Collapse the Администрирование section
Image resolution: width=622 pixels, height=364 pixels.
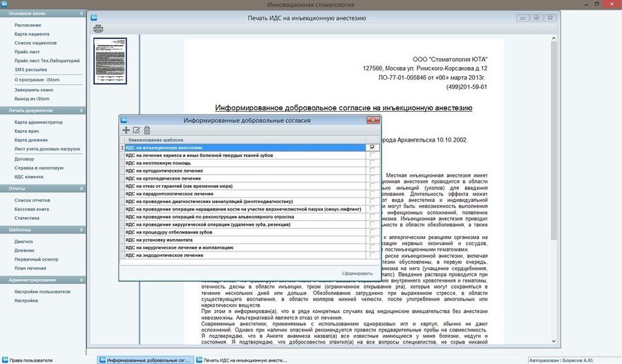click(x=82, y=280)
